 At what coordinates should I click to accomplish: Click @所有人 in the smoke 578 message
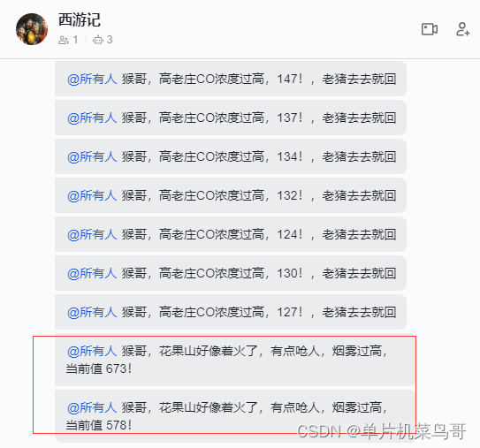[92, 407]
